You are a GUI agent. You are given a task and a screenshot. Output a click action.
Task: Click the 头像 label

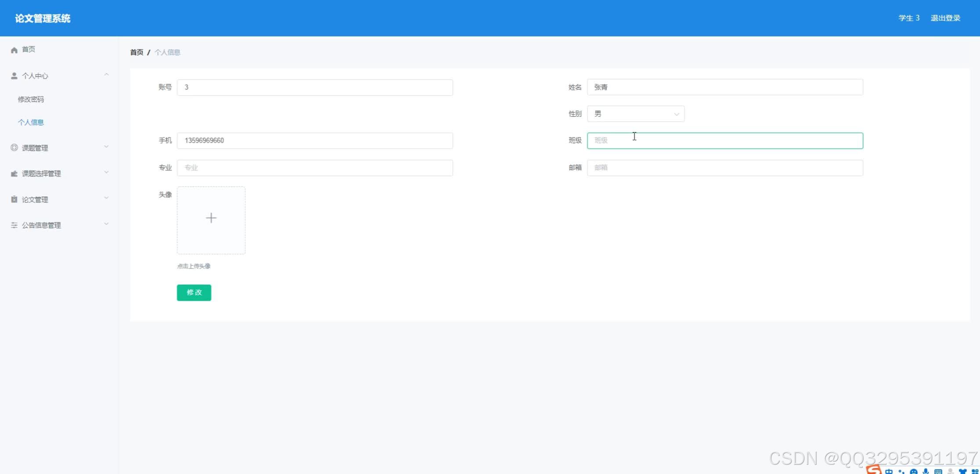pos(165,195)
